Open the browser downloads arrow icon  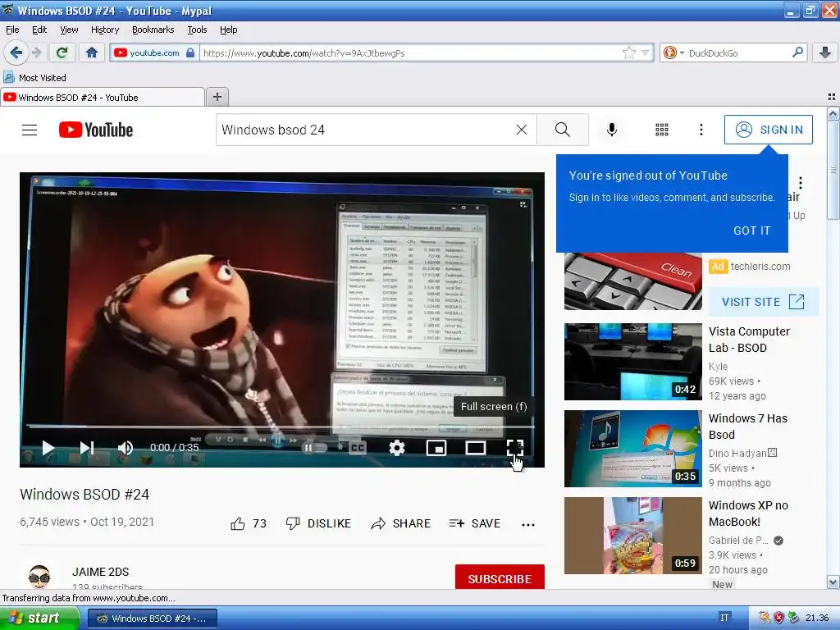(x=825, y=52)
